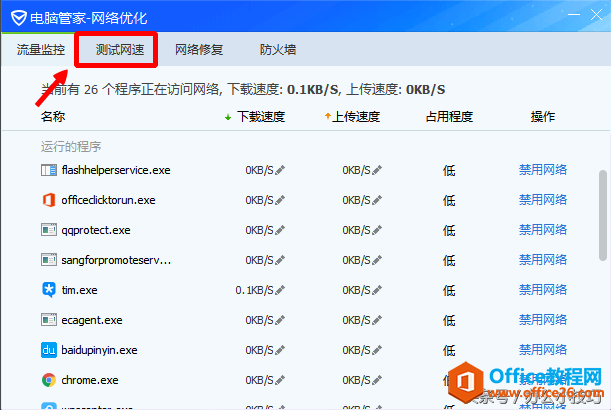Click the tim.exe star icon
This screenshot has width=611, height=410.
click(49, 290)
